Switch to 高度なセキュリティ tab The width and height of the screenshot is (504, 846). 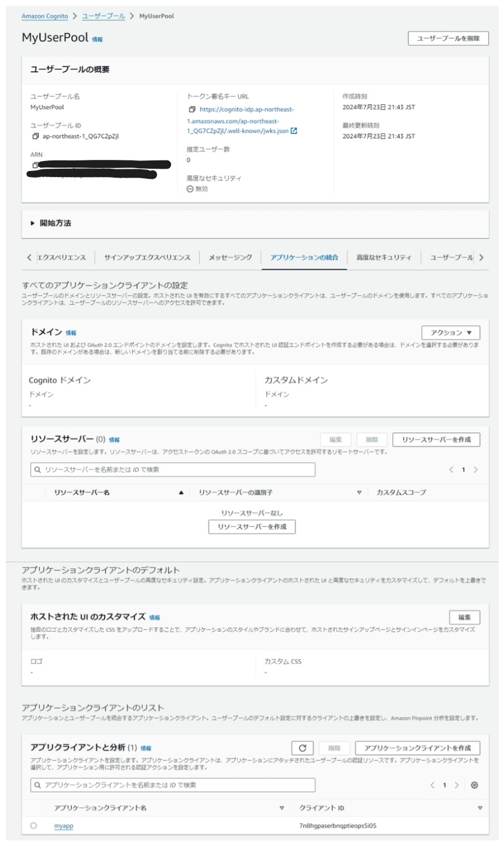point(384,258)
